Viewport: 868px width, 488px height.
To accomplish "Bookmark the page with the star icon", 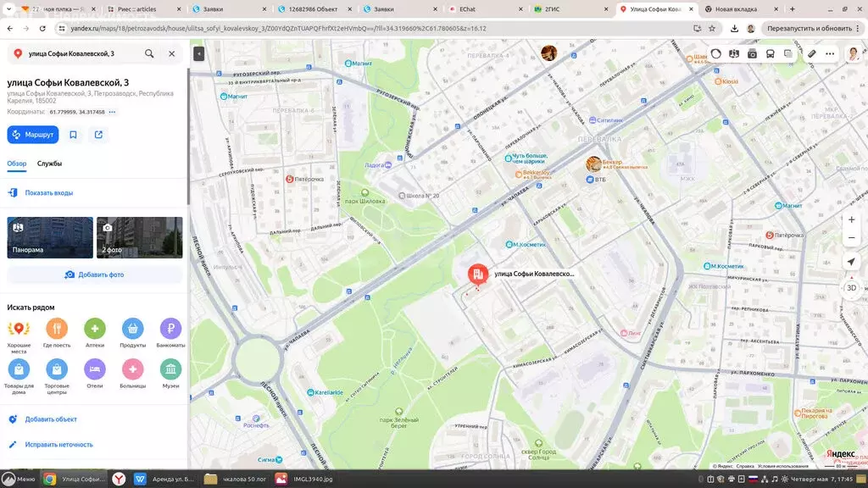I will (712, 28).
